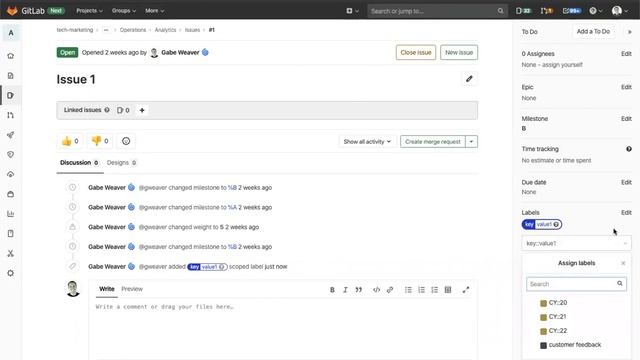The width and height of the screenshot is (640, 360).
Task: Close the Assign labels dropdown
Action: click(x=623, y=263)
